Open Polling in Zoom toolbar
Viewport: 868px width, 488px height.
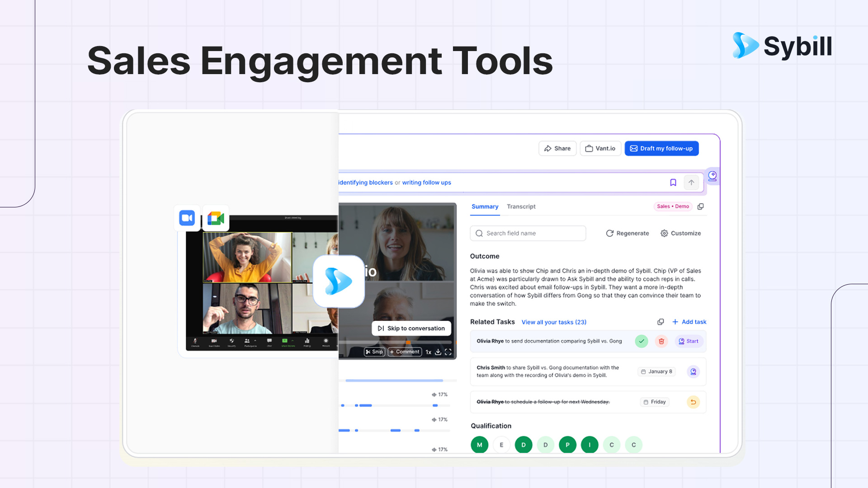pos(307,343)
